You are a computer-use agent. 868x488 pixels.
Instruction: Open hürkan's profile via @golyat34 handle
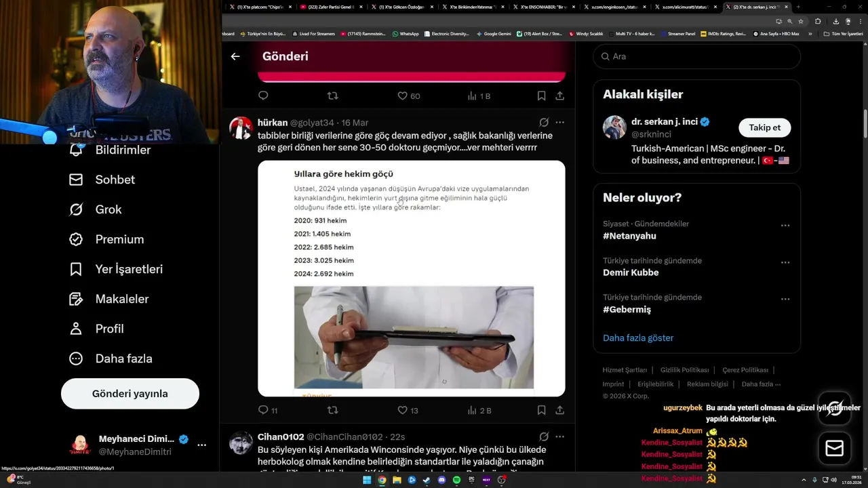[x=312, y=123]
